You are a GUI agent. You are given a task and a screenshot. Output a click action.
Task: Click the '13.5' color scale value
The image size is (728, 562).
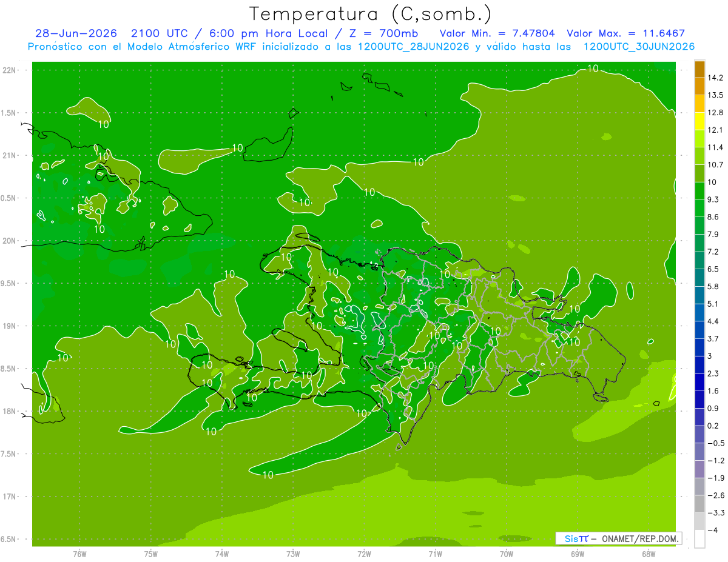(715, 95)
